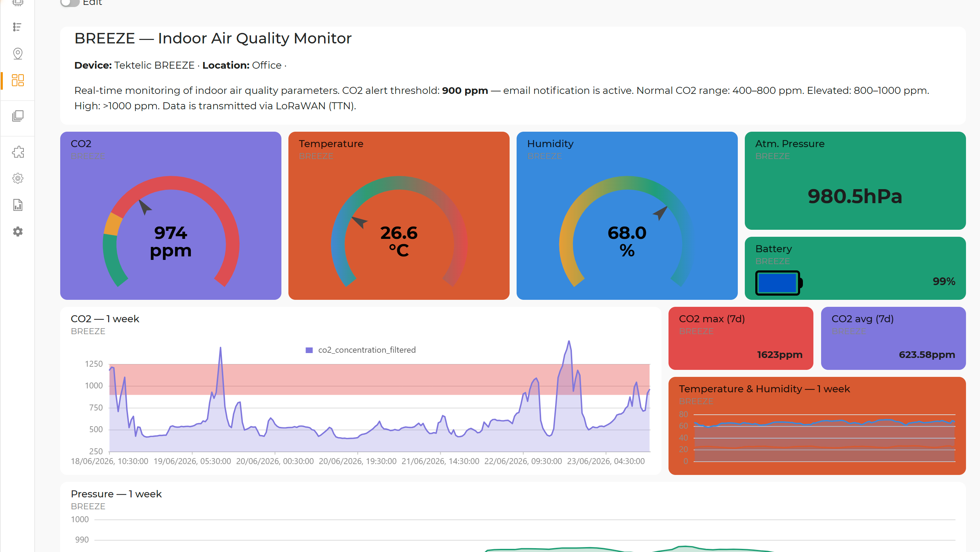The image size is (980, 552).
Task: Click the 23/06/2026, 04:30:00 axis label
Action: pyautogui.click(x=605, y=461)
